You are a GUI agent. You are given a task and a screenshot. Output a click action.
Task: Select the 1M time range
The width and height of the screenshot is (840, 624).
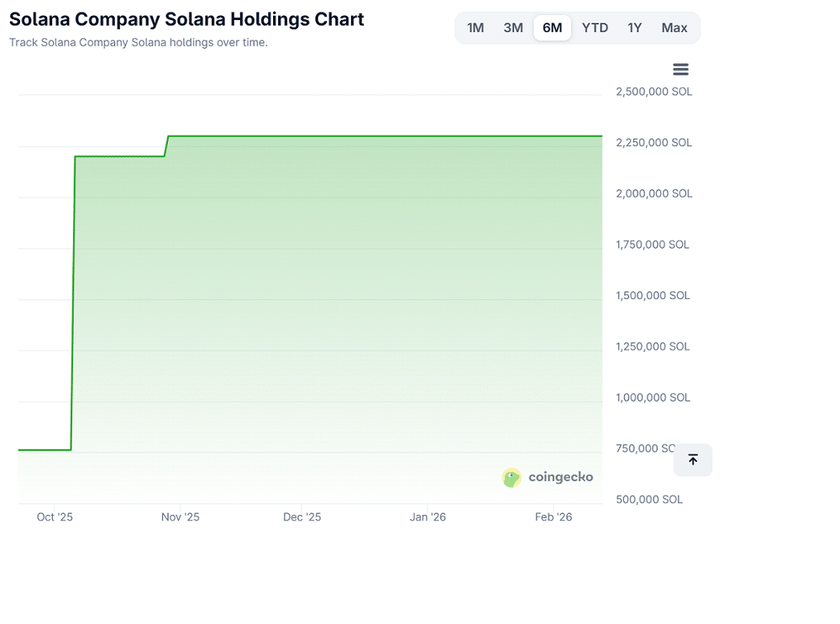click(x=475, y=28)
